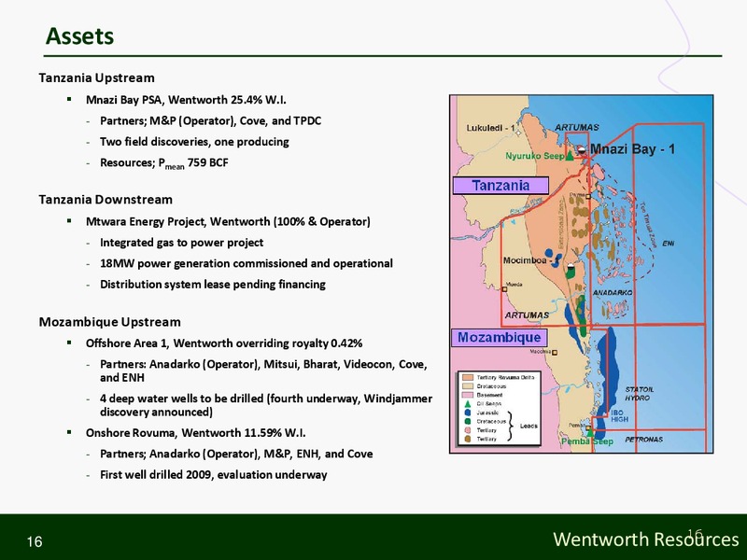The width and height of the screenshot is (747, 560).
Task: Click the Nyuruko Seep map label
Action: pyautogui.click(x=534, y=156)
